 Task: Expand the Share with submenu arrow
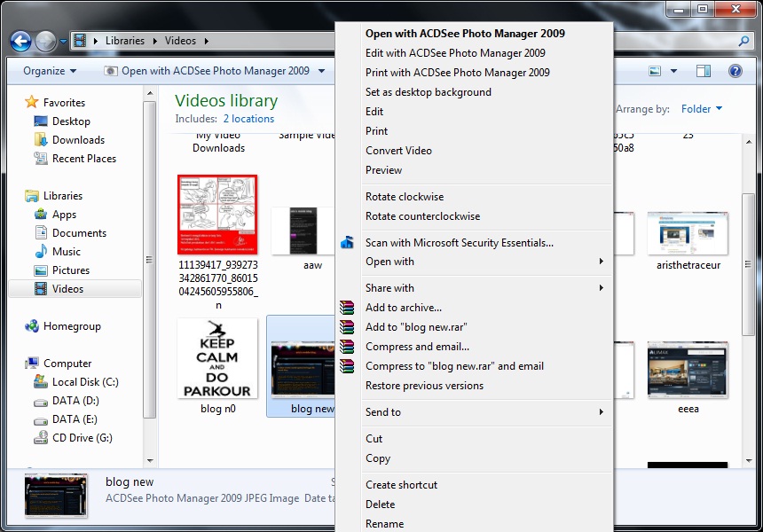coord(602,288)
